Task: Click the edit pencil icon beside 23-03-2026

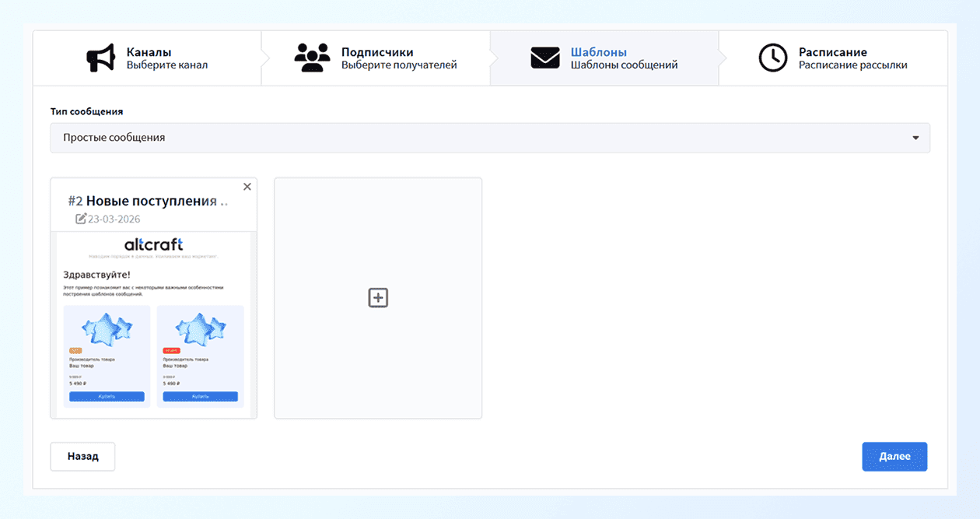Action: point(81,219)
